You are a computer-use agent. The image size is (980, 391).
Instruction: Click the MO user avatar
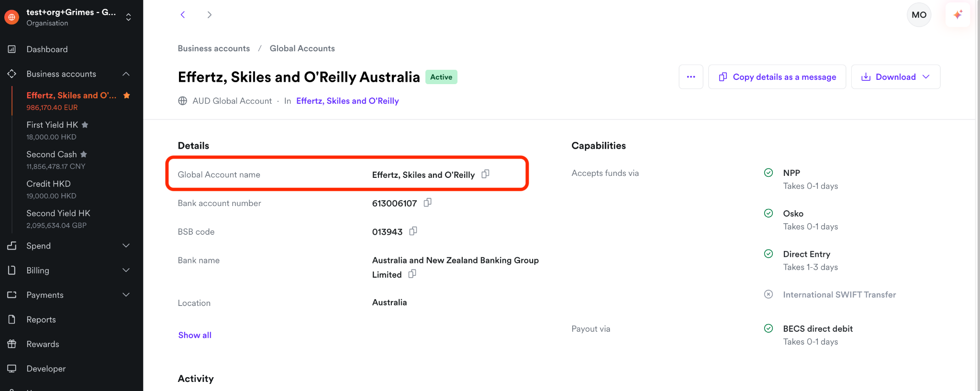pyautogui.click(x=919, y=15)
